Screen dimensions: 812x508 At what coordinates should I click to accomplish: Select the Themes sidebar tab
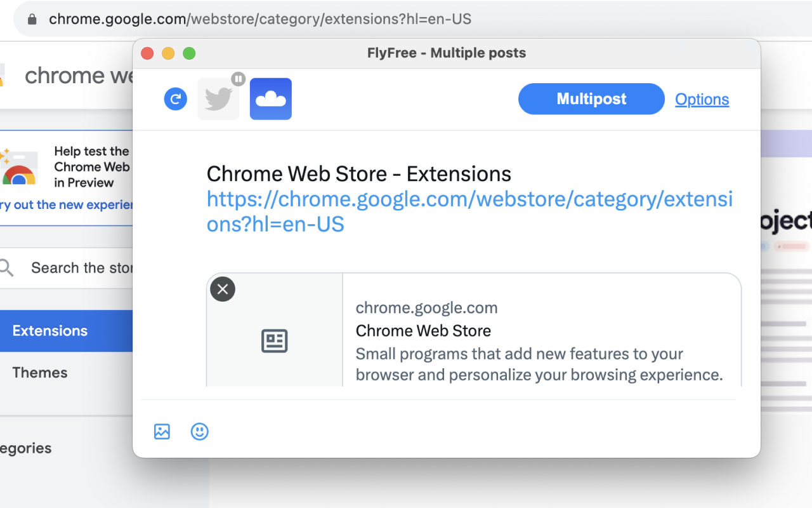(x=40, y=373)
